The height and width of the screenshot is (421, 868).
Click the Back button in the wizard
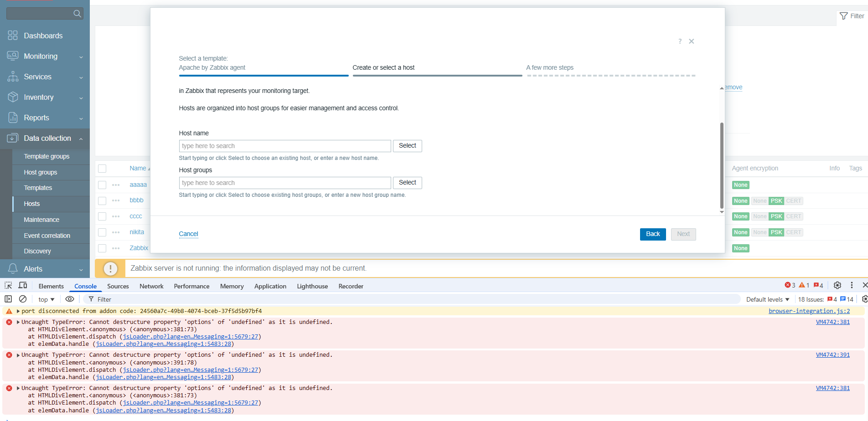(x=653, y=234)
